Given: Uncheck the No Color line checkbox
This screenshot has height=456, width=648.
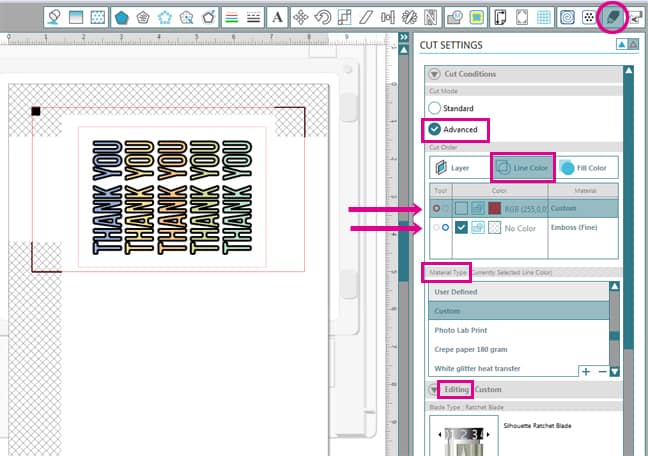Looking at the screenshot, I should (461, 228).
